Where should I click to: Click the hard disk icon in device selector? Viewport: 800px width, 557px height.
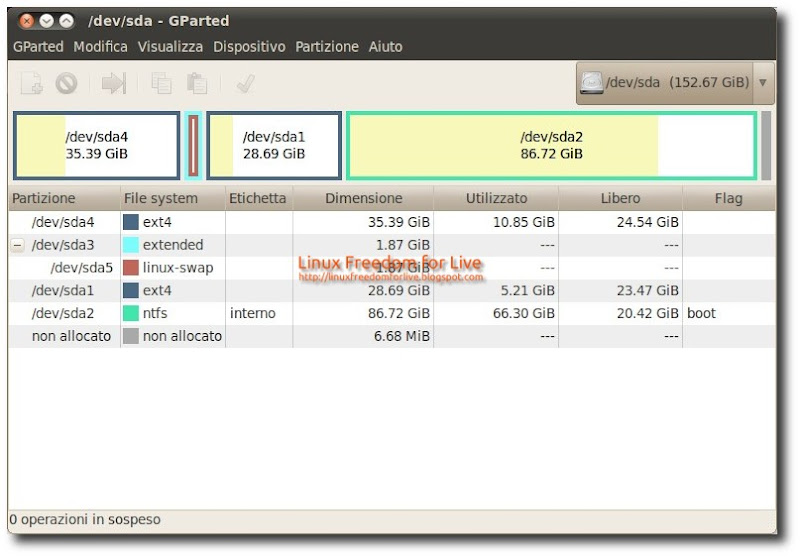pos(592,83)
